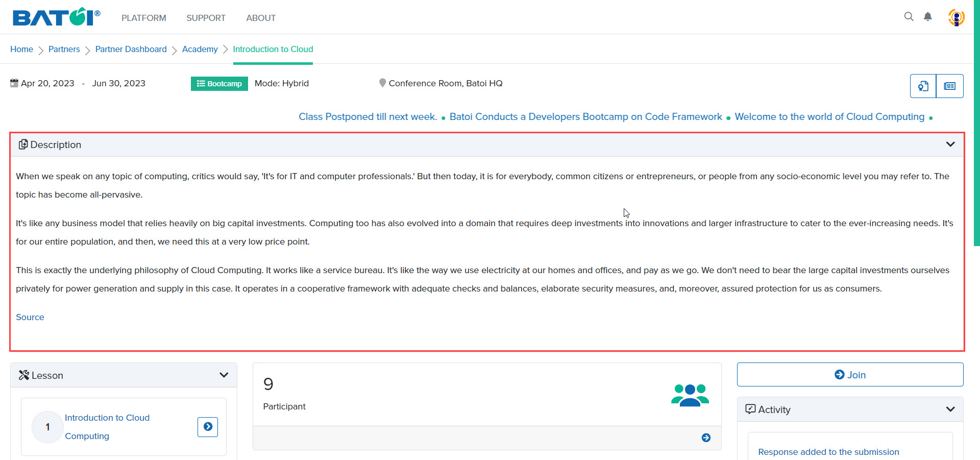Screen dimensions: 980x460
Task: Click the refresh document icon button
Action: point(923,86)
